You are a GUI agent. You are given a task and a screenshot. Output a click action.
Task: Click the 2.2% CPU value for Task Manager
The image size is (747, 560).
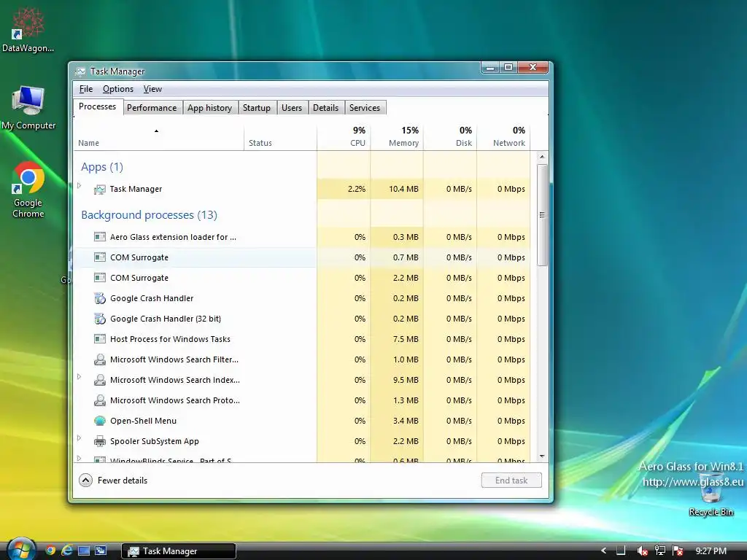click(357, 189)
